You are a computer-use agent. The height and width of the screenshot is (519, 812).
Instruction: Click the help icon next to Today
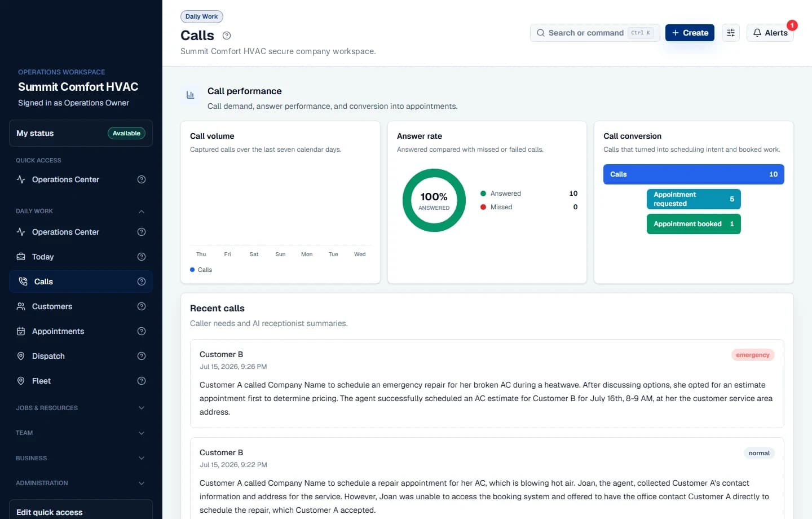[142, 257]
